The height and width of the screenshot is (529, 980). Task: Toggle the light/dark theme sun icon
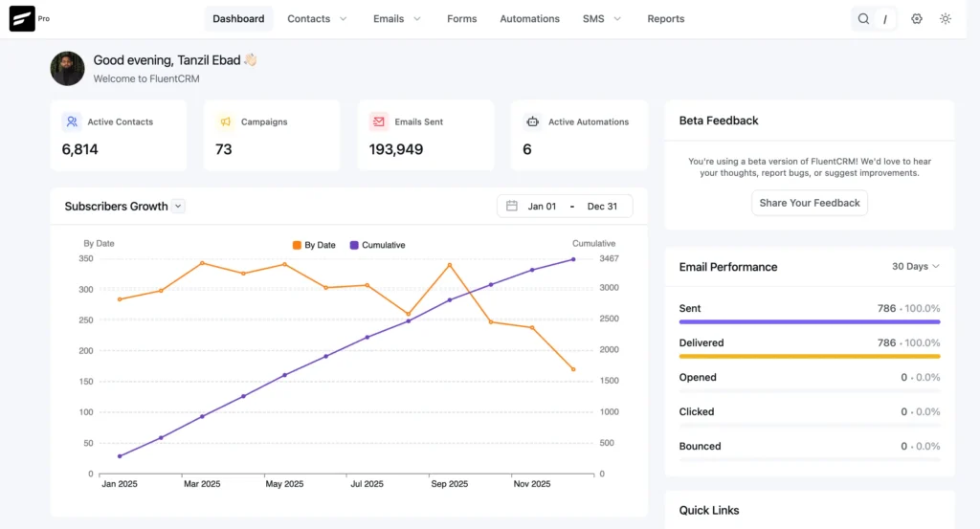click(x=945, y=19)
